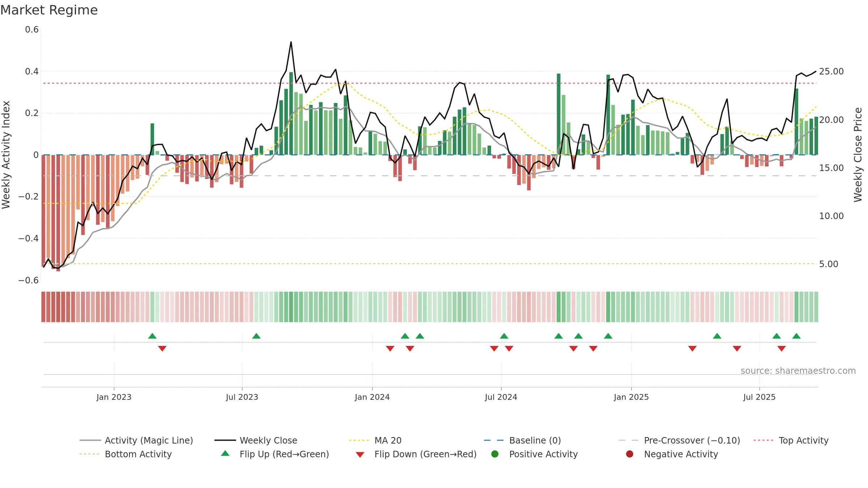Click the 10.00 price axis label

tap(831, 216)
